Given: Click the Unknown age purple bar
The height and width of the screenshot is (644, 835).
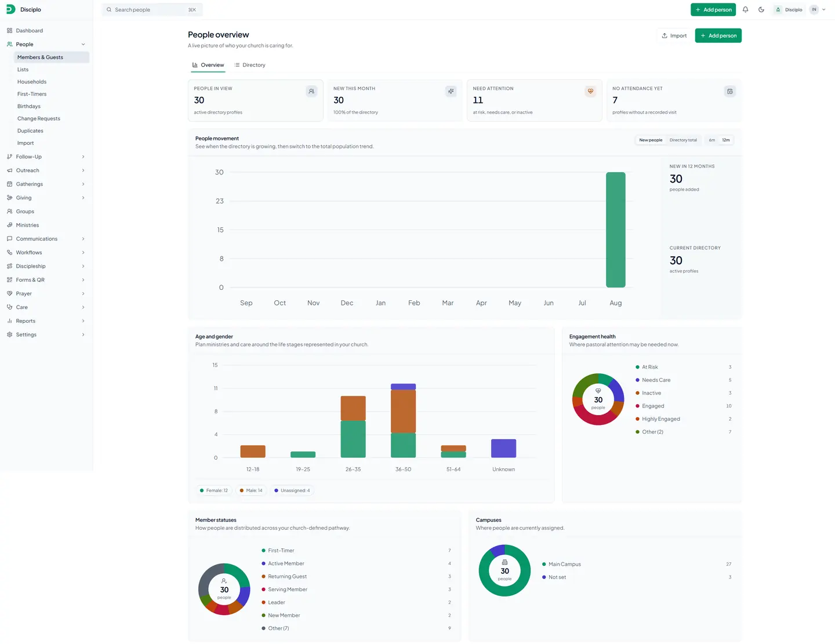Looking at the screenshot, I should point(503,448).
